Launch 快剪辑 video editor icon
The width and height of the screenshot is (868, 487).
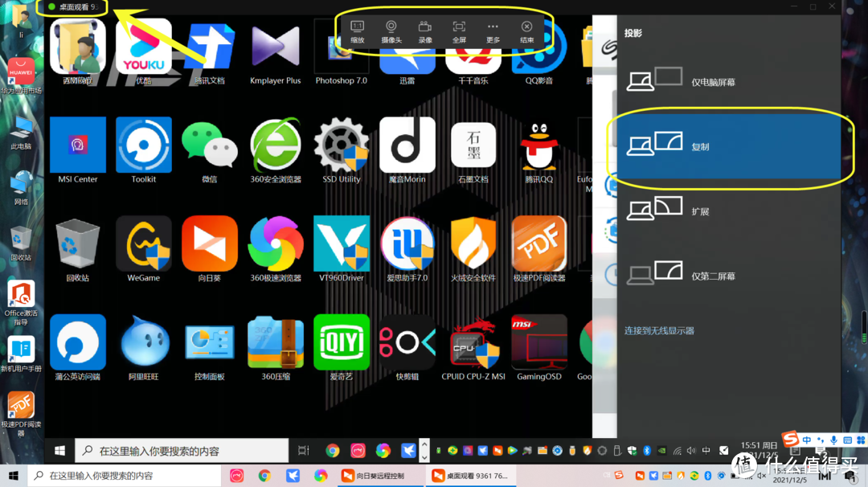tap(407, 347)
